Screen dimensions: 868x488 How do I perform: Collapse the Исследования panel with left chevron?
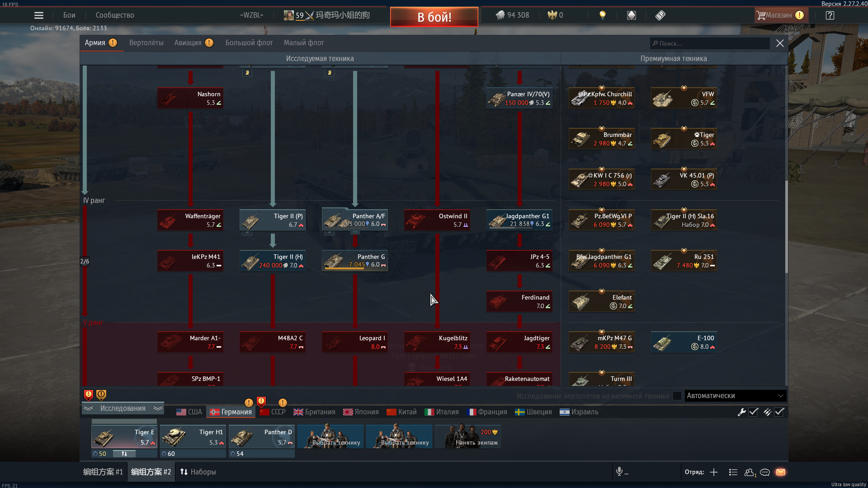[88, 408]
